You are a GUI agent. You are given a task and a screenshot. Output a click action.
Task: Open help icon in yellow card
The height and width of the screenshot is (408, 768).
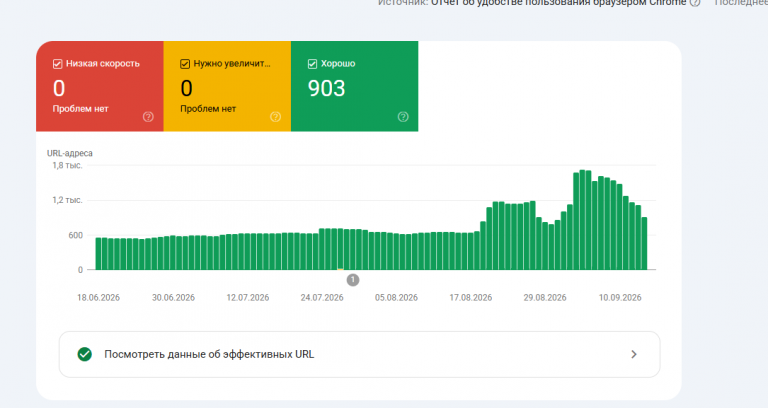[x=275, y=117]
